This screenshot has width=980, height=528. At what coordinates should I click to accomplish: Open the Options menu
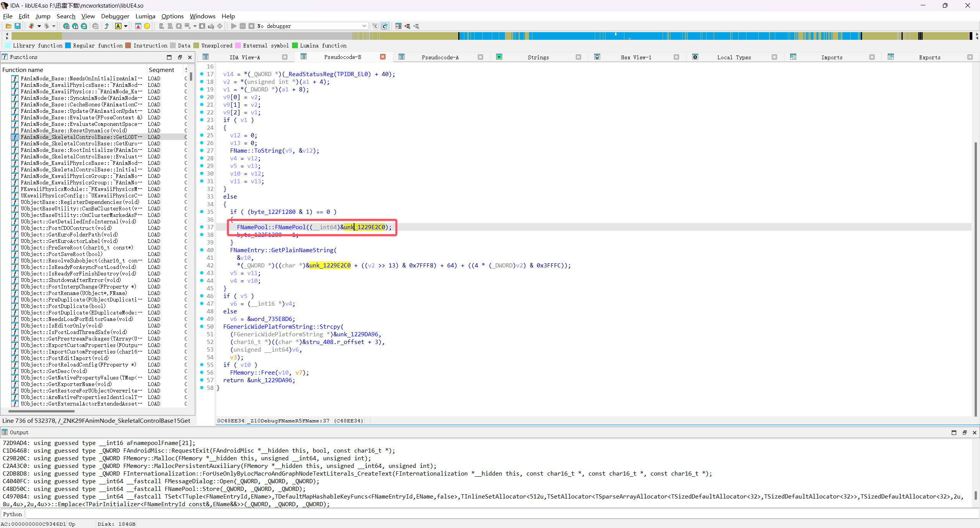172,16
